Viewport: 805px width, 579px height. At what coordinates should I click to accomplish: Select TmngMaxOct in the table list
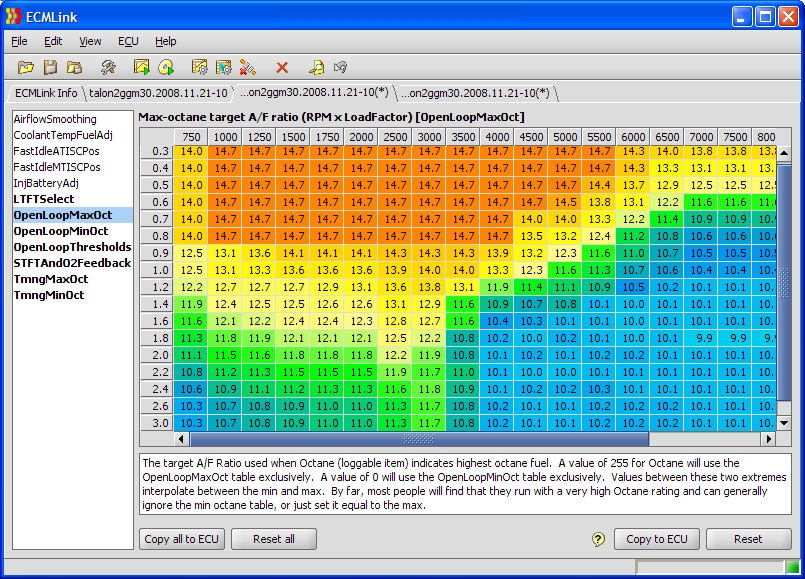tap(49, 279)
